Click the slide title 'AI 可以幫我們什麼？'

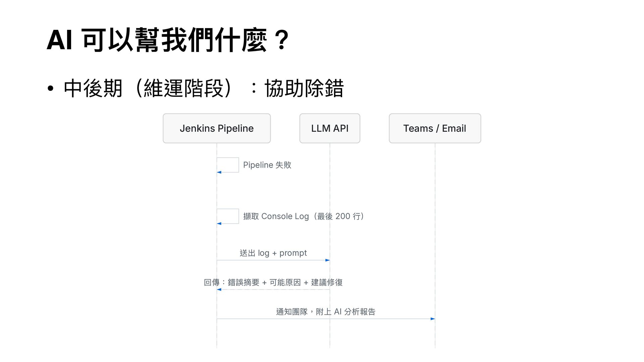click(x=168, y=41)
